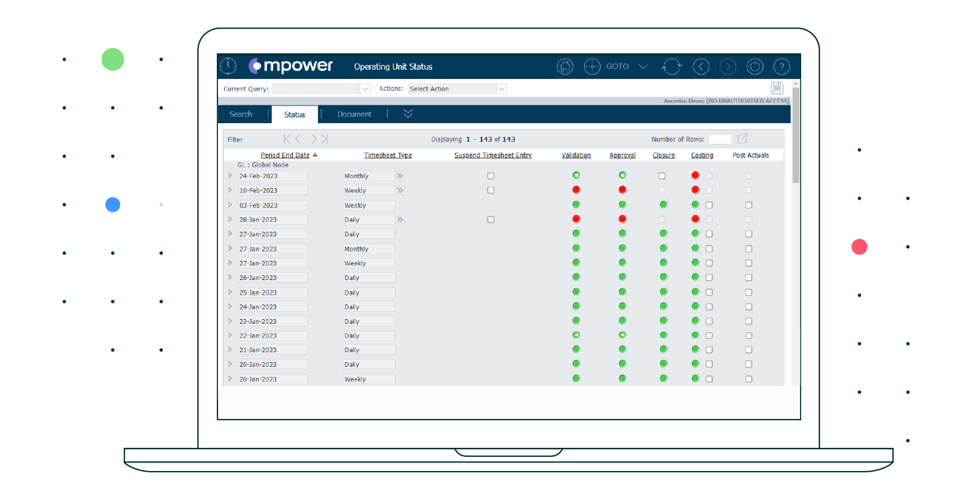The height and width of the screenshot is (495, 980).
Task: Switch to the Search tab
Action: (241, 115)
